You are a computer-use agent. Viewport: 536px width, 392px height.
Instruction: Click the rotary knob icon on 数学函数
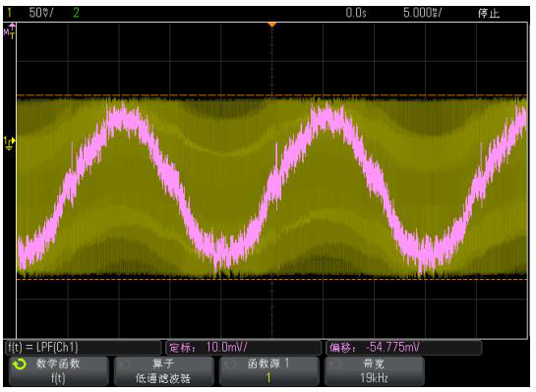[20, 364]
